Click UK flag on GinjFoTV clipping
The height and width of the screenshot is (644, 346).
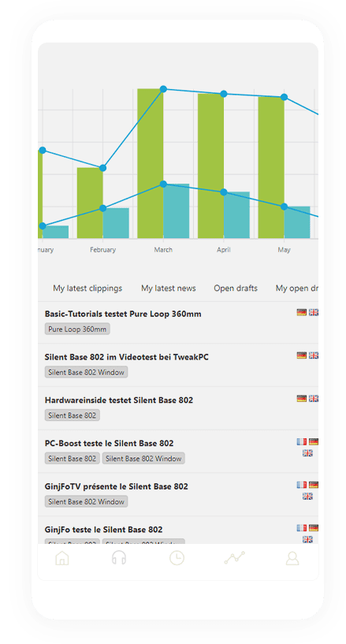click(x=307, y=496)
